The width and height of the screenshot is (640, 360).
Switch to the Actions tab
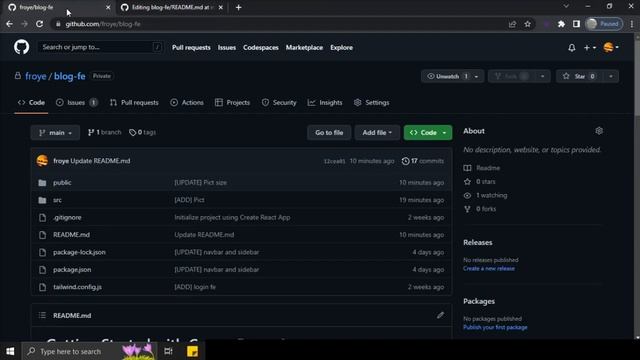(187, 102)
